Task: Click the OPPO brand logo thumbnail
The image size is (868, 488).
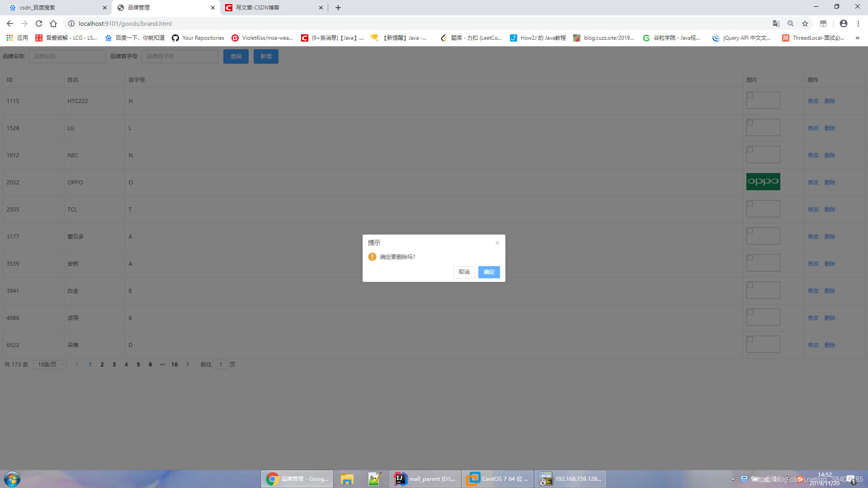Action: click(x=763, y=182)
